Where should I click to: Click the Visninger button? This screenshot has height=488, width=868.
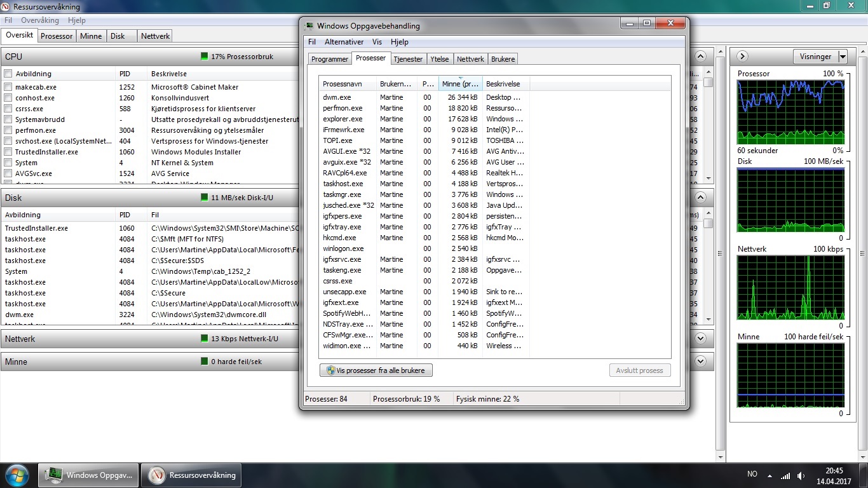[x=815, y=57]
